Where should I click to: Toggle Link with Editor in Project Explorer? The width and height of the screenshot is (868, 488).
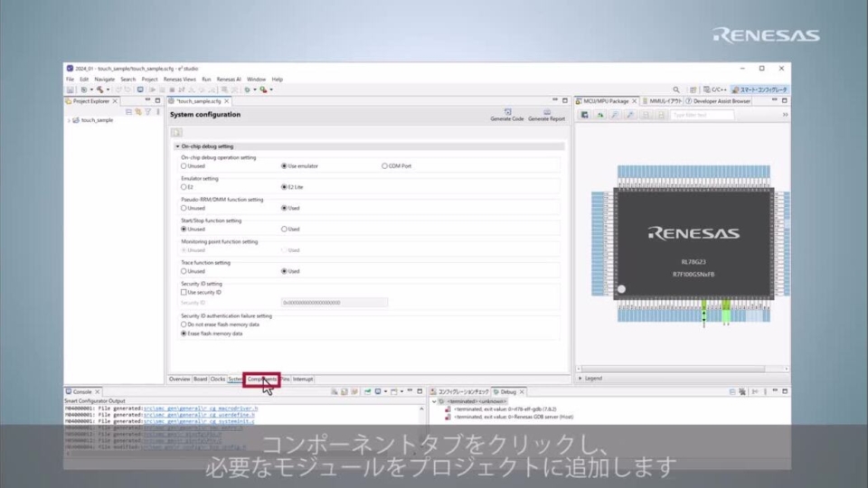point(137,112)
